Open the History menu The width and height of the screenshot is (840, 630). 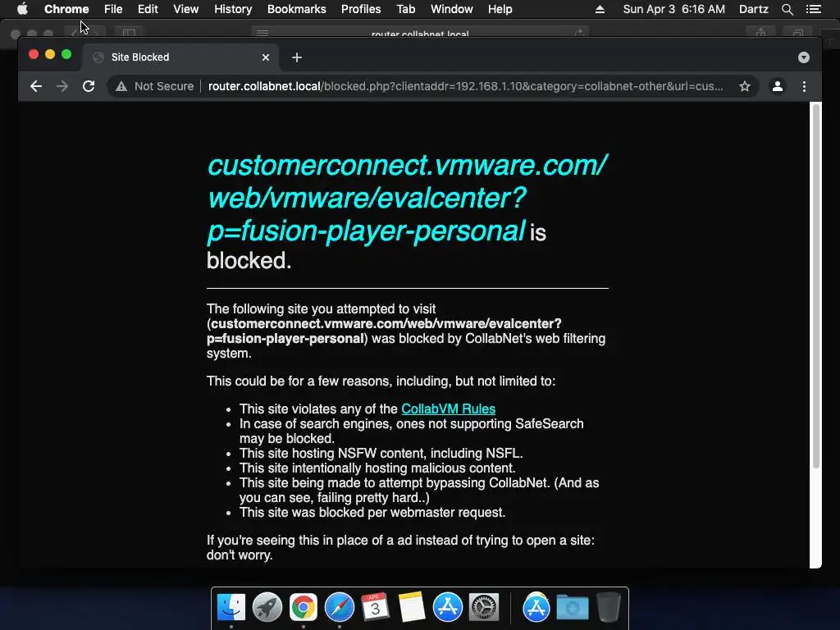(x=233, y=9)
